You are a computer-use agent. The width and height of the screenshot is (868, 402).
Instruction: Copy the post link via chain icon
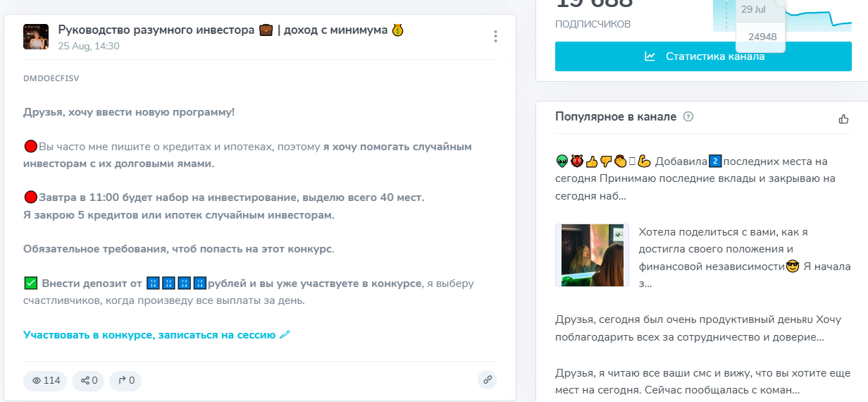[x=486, y=380]
